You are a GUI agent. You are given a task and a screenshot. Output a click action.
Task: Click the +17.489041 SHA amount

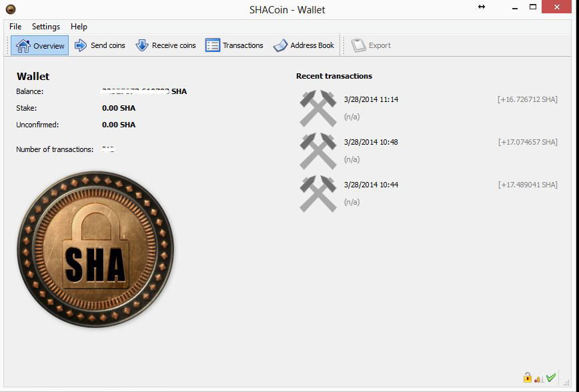click(528, 185)
